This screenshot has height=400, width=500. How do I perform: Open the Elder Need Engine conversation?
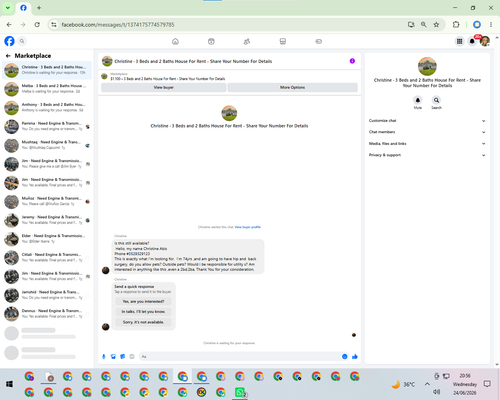(x=47, y=239)
